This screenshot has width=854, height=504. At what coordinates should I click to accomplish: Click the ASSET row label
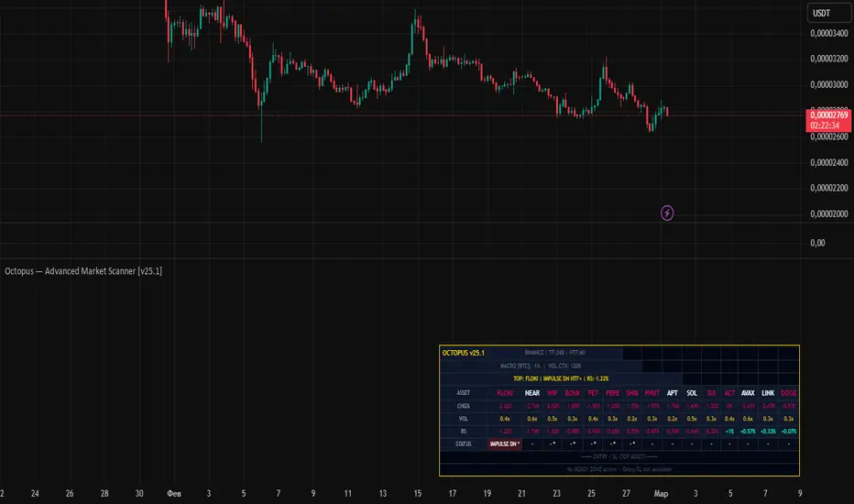point(463,393)
